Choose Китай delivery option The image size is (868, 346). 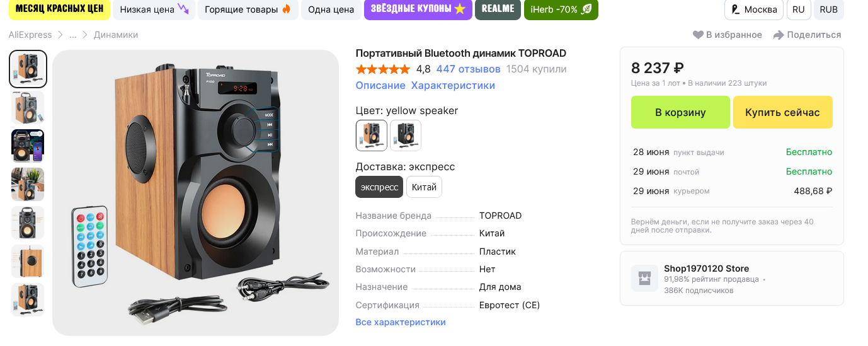click(424, 187)
